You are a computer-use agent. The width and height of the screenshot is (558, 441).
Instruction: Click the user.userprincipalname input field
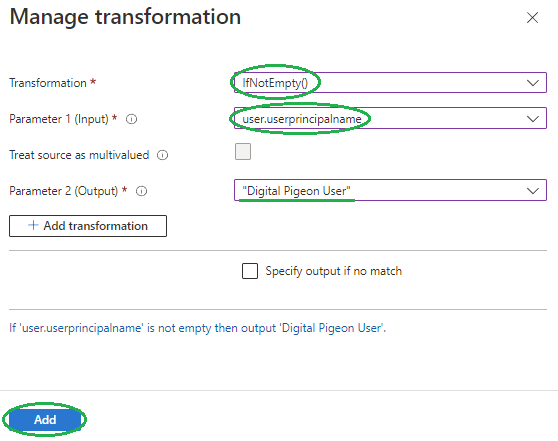click(x=390, y=118)
